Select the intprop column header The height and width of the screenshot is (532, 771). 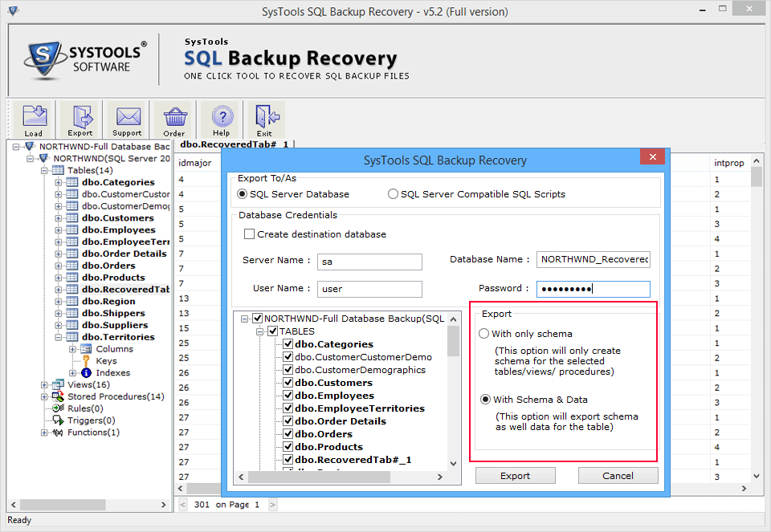729,163
